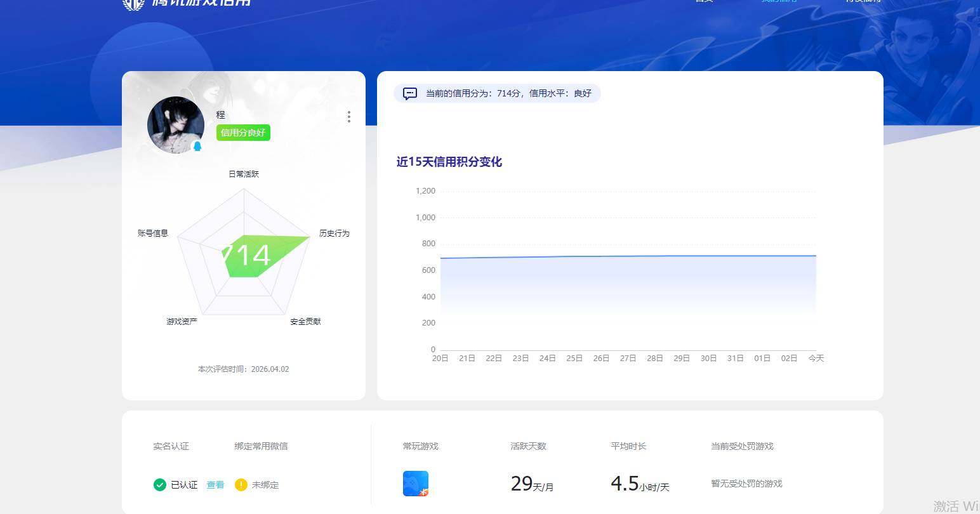Click the 常玩游戏 label

click(x=421, y=446)
